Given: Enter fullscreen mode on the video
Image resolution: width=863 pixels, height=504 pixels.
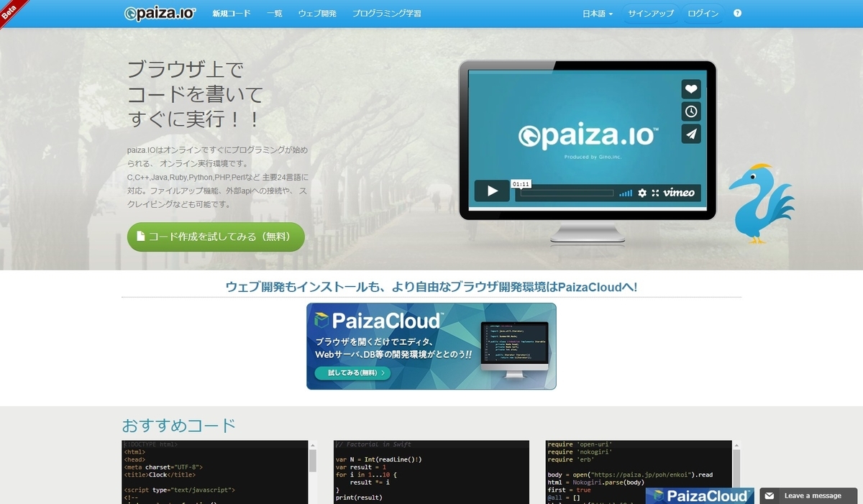Looking at the screenshot, I should [x=655, y=193].
